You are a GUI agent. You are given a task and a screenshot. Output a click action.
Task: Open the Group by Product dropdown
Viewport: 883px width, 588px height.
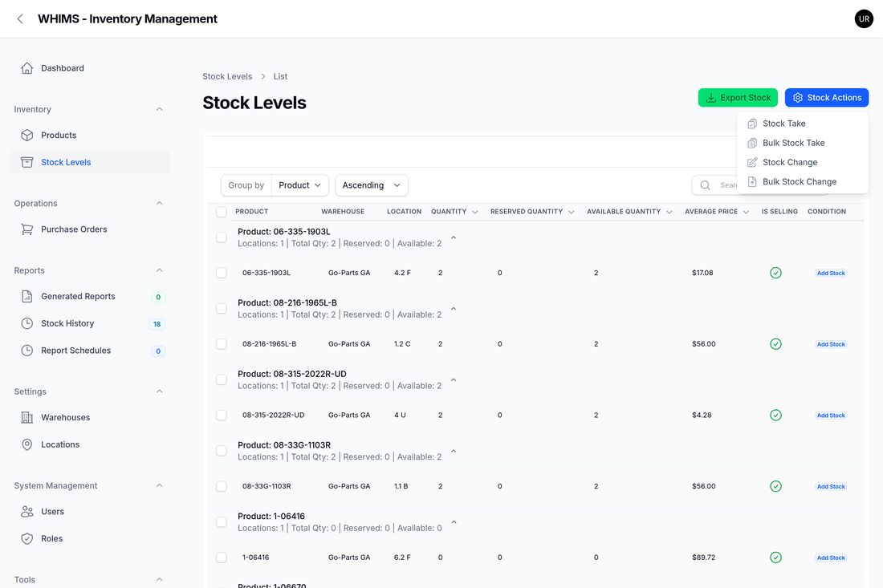click(x=299, y=185)
